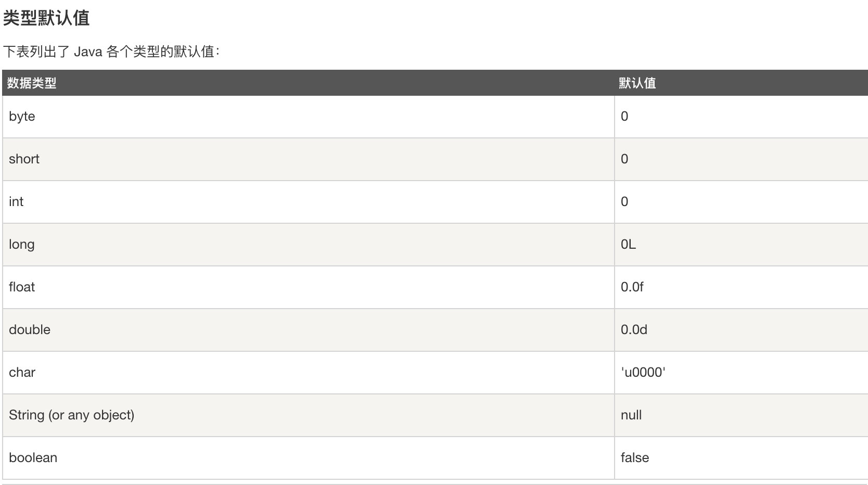Click the 0.0f default value
Viewport: 868px width, 485px height.
[632, 287]
